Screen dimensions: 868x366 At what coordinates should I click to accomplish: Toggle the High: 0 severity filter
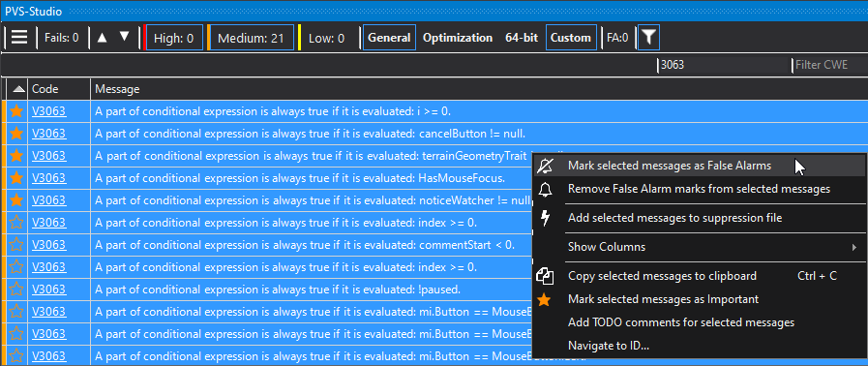(x=174, y=38)
